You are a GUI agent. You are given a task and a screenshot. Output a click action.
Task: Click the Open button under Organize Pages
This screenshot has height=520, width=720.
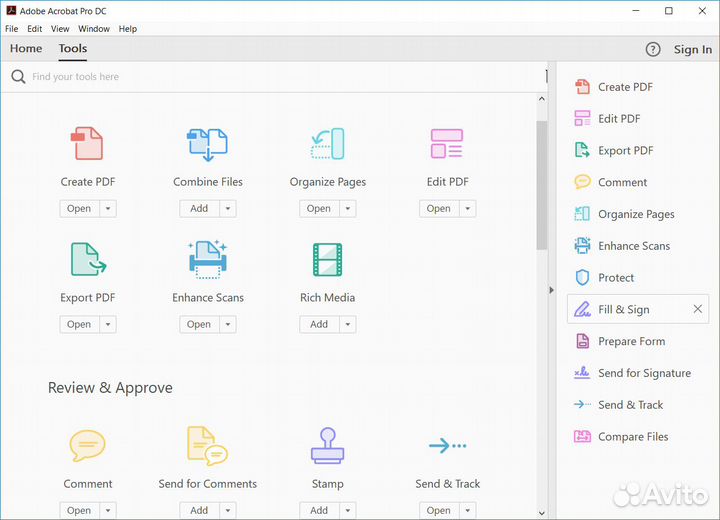pyautogui.click(x=319, y=209)
